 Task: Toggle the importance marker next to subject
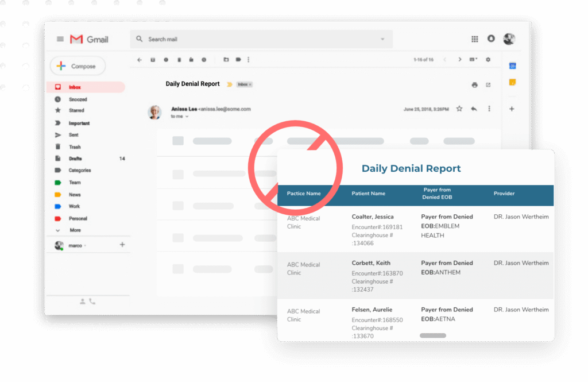point(229,84)
